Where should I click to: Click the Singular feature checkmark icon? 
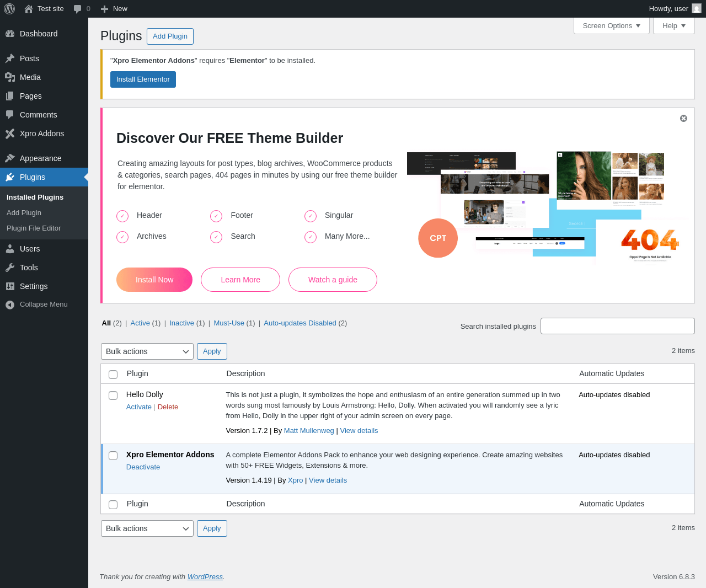(311, 216)
